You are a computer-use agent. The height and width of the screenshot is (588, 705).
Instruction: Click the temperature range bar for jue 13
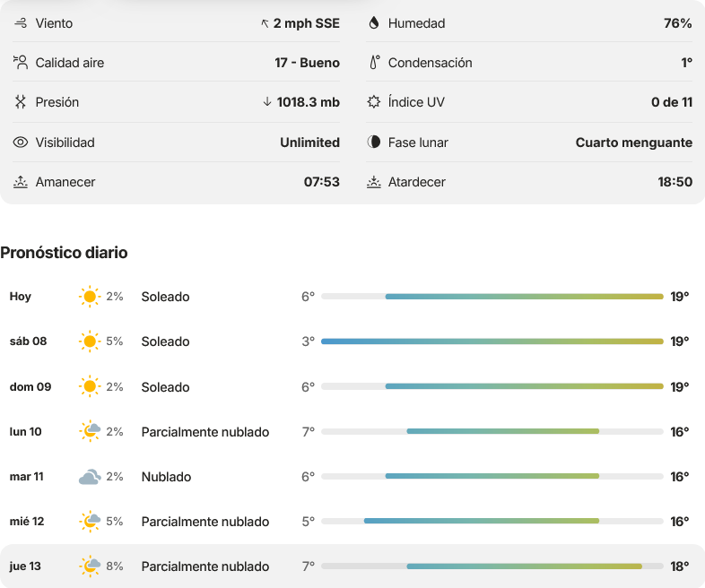point(492,566)
